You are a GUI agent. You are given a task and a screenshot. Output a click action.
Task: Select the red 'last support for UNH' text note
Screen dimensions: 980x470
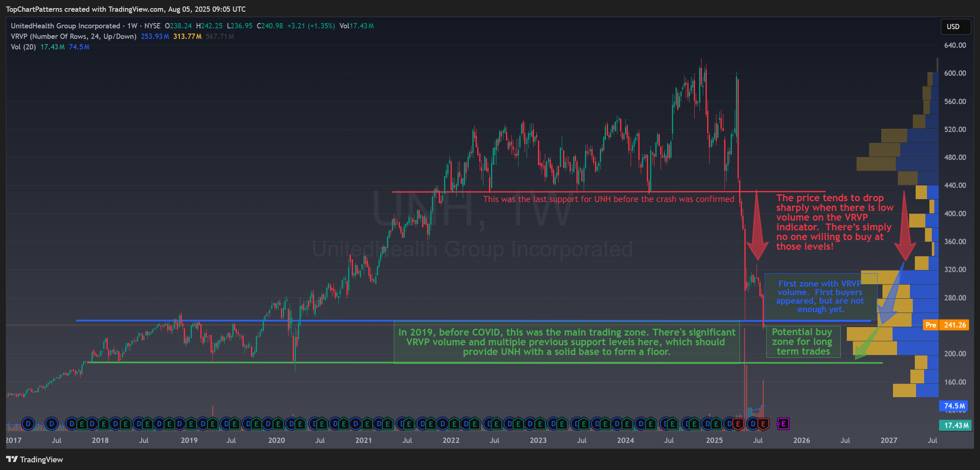(608, 199)
